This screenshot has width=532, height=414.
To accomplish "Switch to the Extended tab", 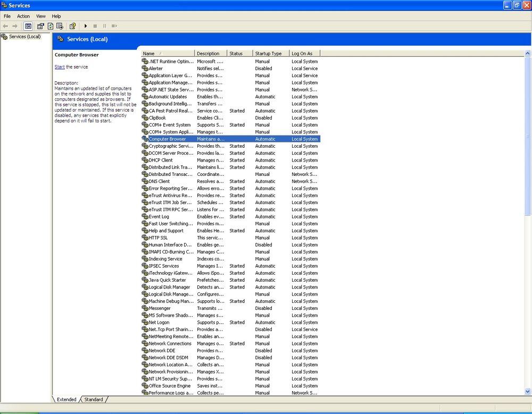I will tap(66, 400).
